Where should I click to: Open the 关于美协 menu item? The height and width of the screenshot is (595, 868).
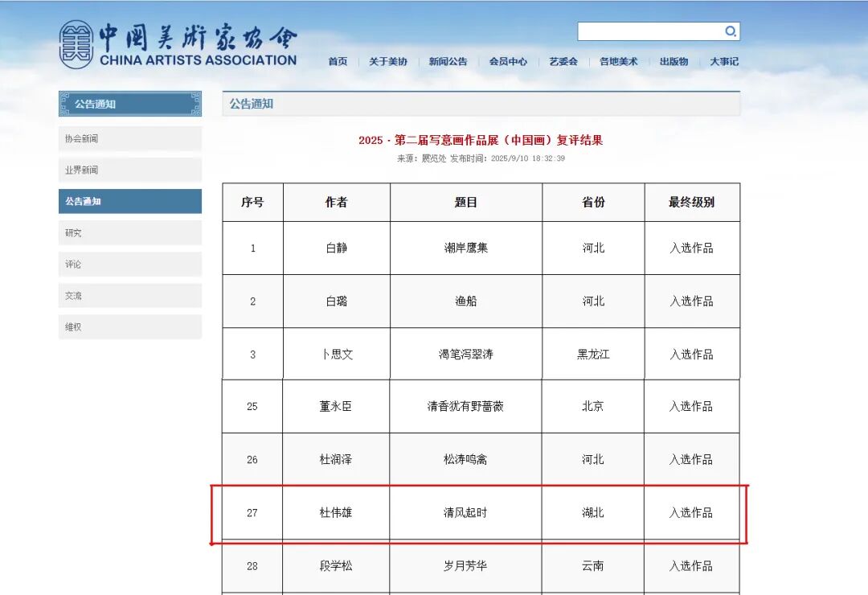click(388, 62)
